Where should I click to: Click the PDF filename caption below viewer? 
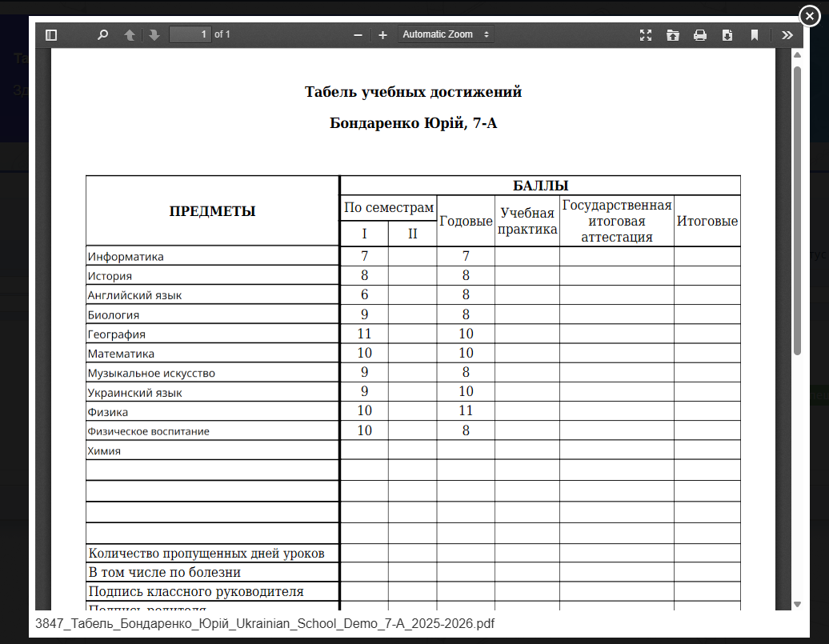[265, 623]
